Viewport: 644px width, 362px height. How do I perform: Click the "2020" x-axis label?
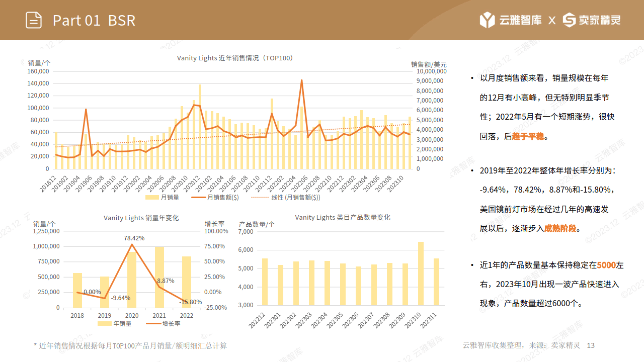coord(132,316)
